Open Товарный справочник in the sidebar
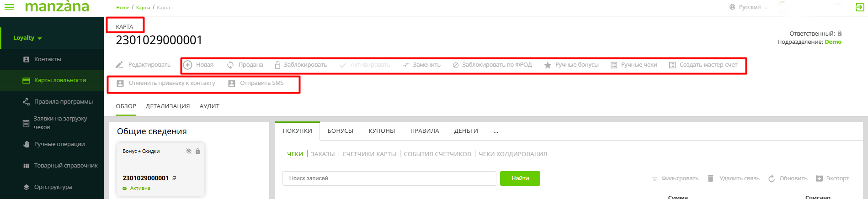Image resolution: width=868 pixels, height=199 pixels. [x=66, y=166]
